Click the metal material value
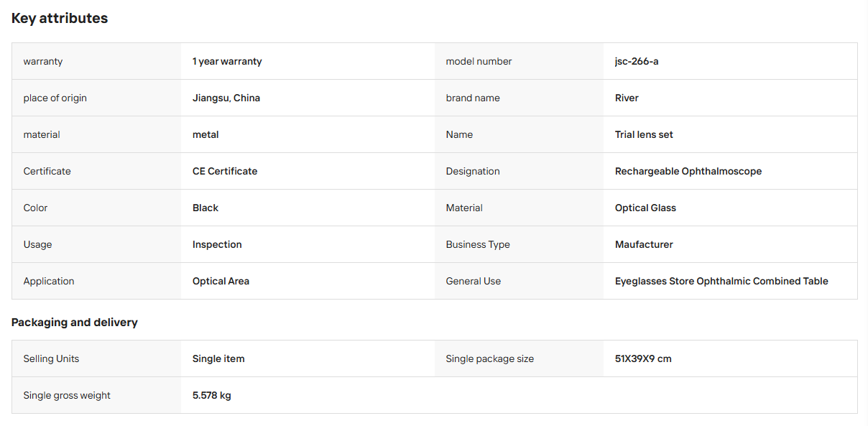 pos(206,135)
